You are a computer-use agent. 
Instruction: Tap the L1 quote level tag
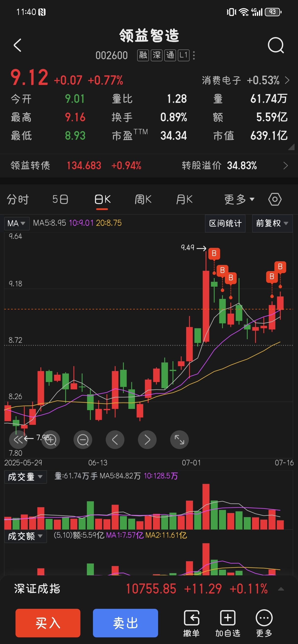184,55
